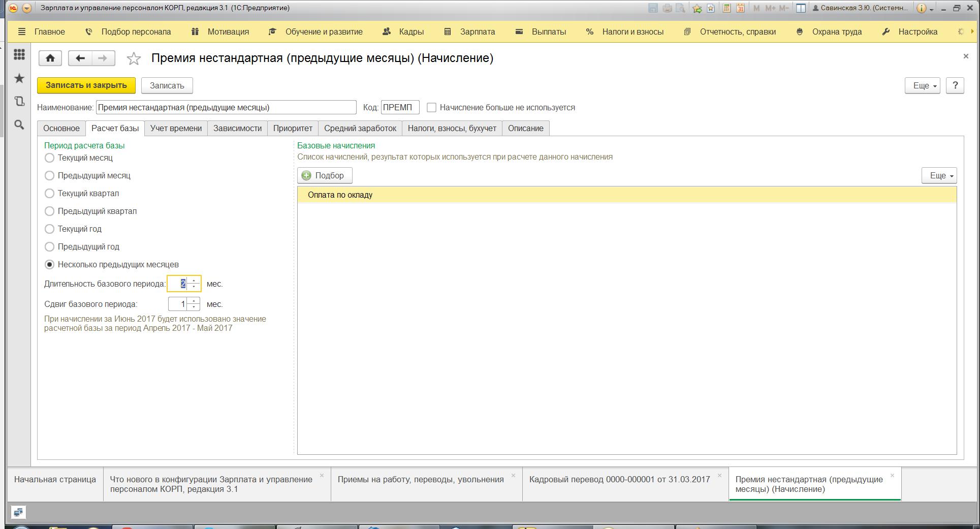The height and width of the screenshot is (529, 980).
Task: Open the sections grid menu icon
Action: (19, 54)
